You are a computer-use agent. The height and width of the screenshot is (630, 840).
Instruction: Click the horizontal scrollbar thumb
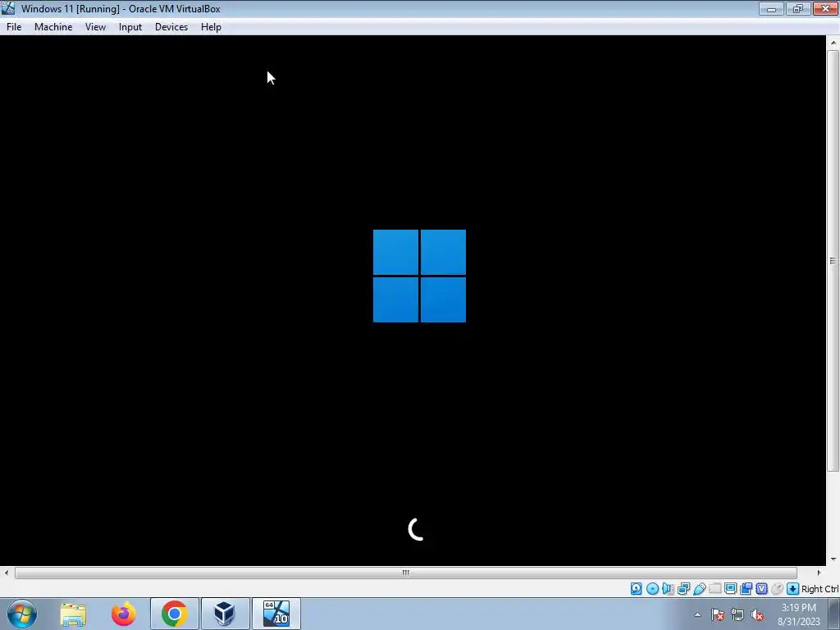pyautogui.click(x=405, y=573)
